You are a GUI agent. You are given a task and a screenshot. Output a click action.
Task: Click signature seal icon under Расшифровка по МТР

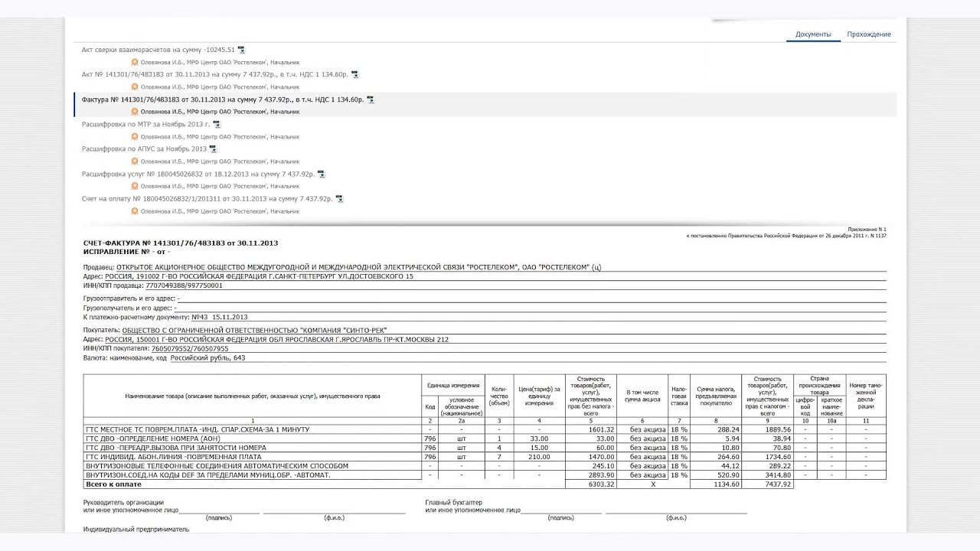click(135, 136)
